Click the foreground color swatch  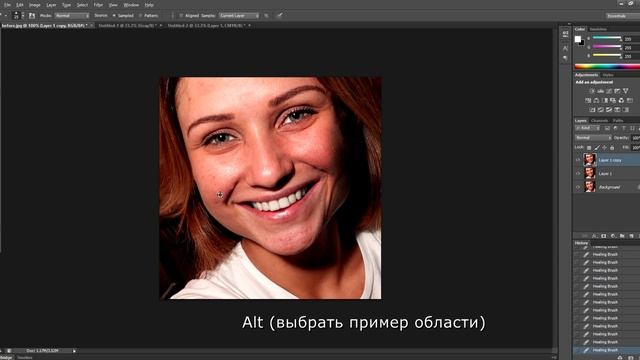[578, 39]
